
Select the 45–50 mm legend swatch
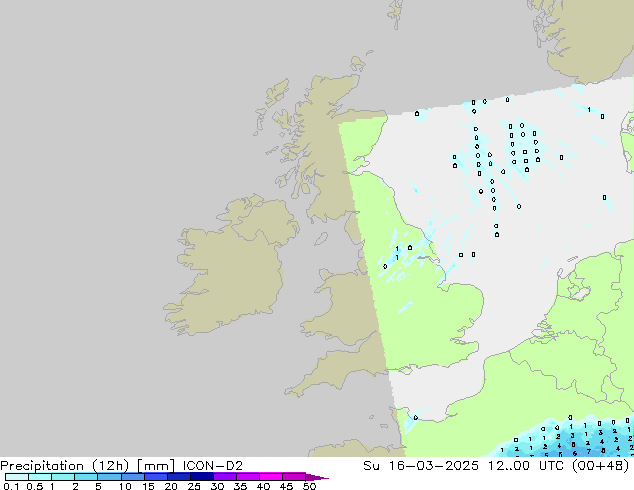tap(294, 477)
